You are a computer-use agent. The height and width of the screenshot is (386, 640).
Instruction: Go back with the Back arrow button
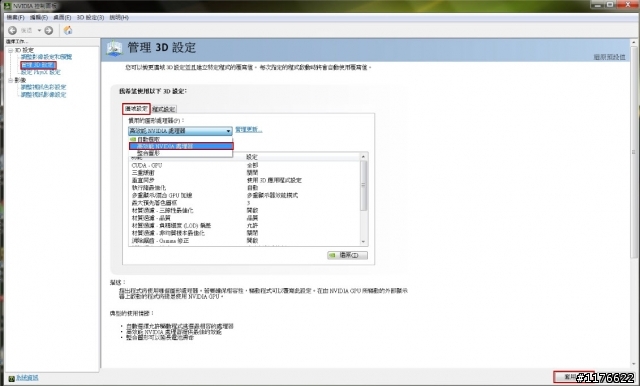click(x=13, y=30)
